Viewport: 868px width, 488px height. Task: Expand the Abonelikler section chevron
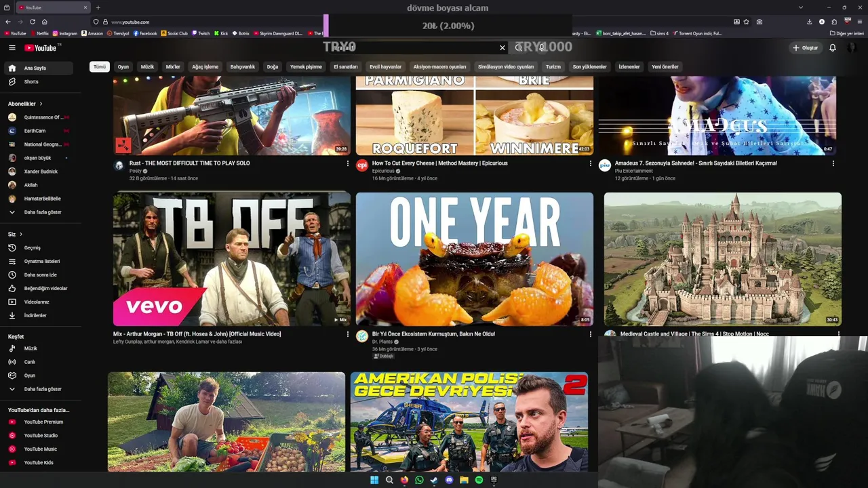click(41, 104)
